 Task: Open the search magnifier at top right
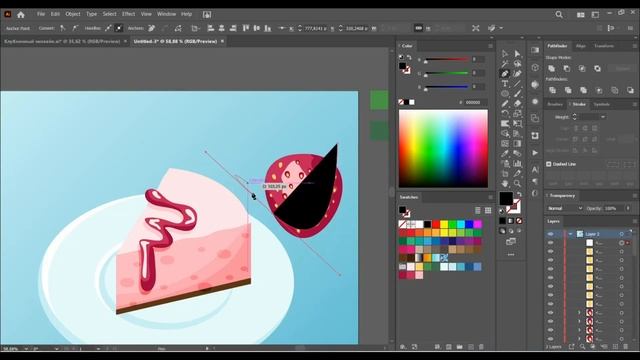(x=559, y=15)
